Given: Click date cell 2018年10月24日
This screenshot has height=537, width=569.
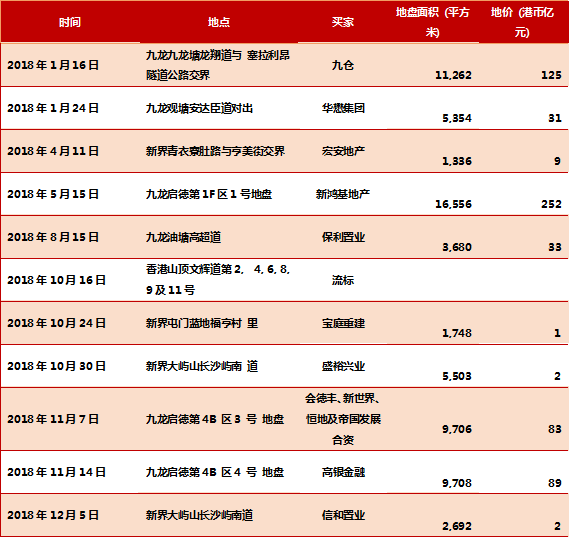Looking at the screenshot, I should click(x=56, y=323).
